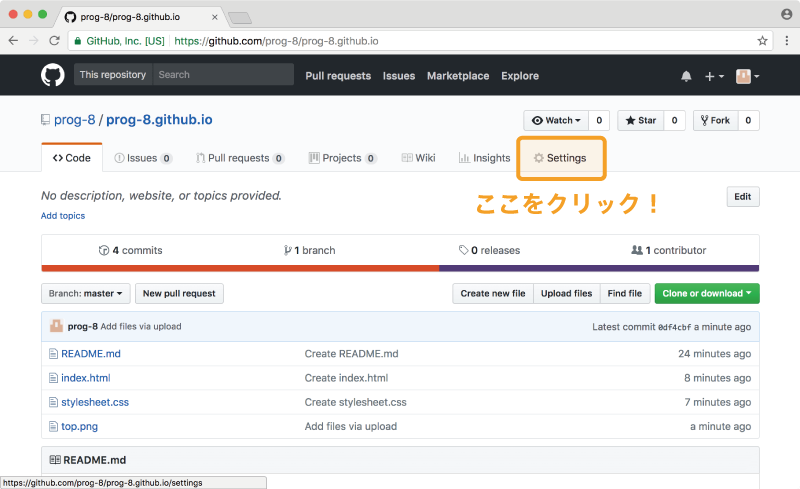Click the prog-8.github.io repository name link
The image size is (800, 489).
pyautogui.click(x=159, y=120)
